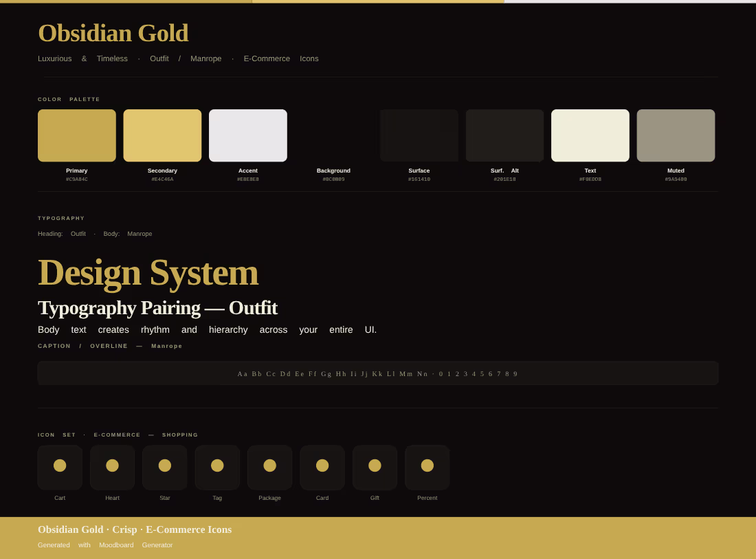Click the Design System heading sample

pos(148,273)
